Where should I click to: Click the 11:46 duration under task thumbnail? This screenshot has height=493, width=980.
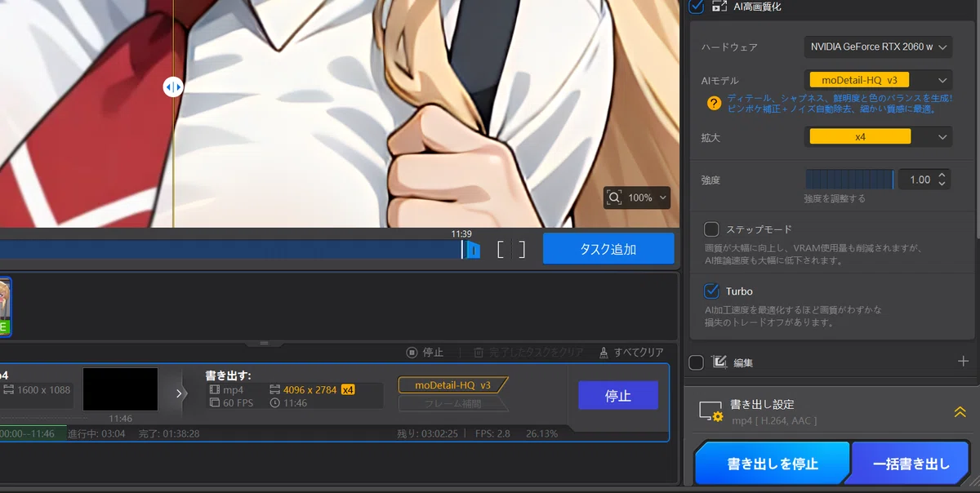(120, 419)
